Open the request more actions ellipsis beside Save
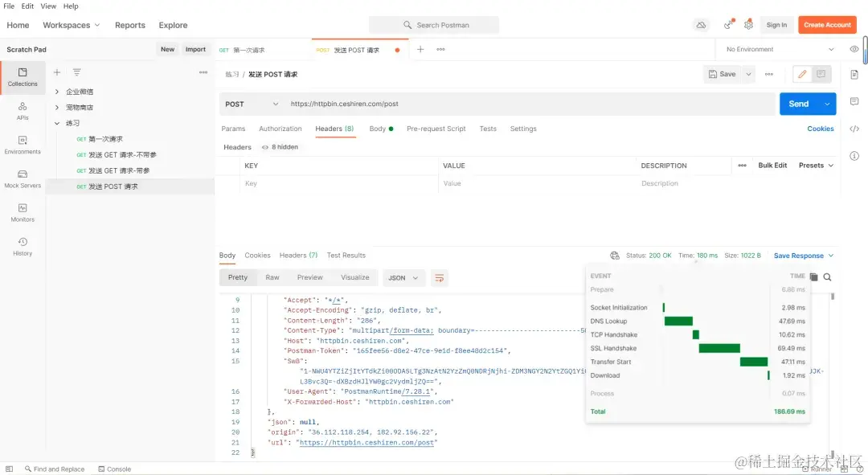 769,74
